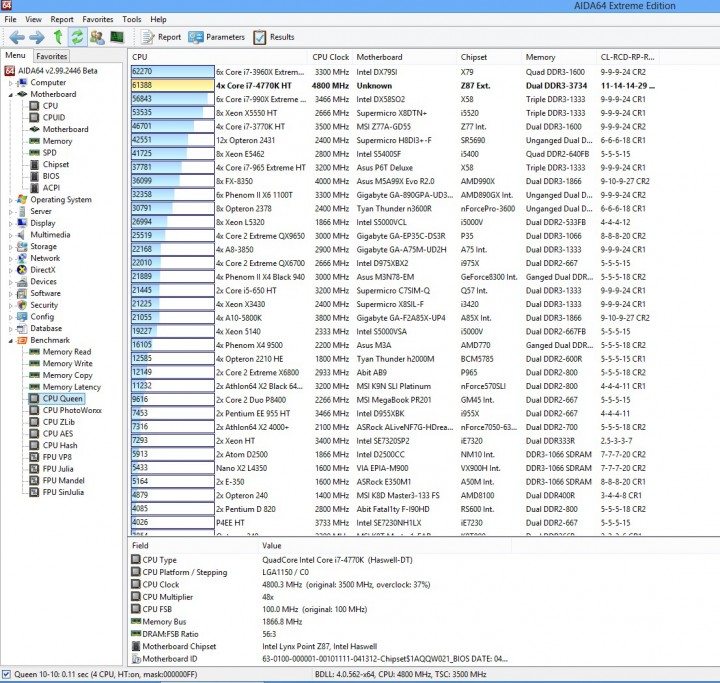
Task: Open benchmark Parameters
Action: [x=216, y=37]
